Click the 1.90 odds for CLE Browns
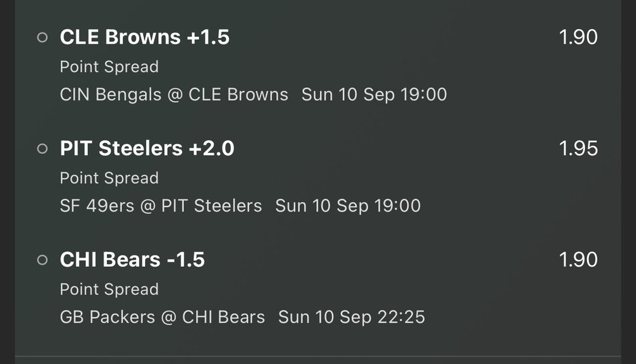The width and height of the screenshot is (636, 364). pos(578,37)
